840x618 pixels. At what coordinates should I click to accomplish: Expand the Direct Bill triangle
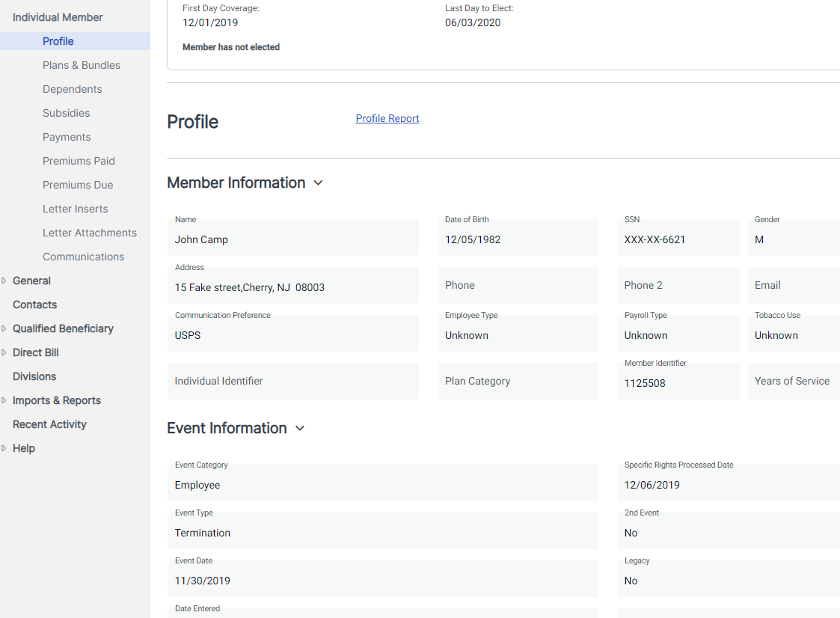pos(4,352)
